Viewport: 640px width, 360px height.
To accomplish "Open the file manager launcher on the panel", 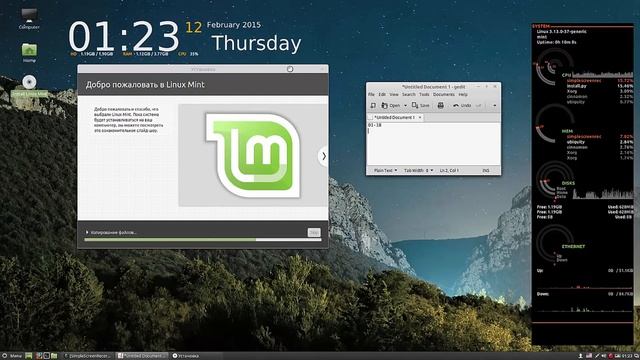I will [54, 356].
